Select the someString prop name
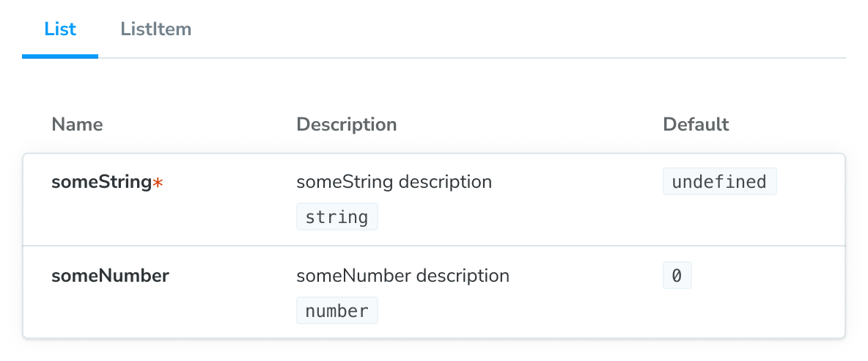The image size is (868, 361). click(x=101, y=182)
